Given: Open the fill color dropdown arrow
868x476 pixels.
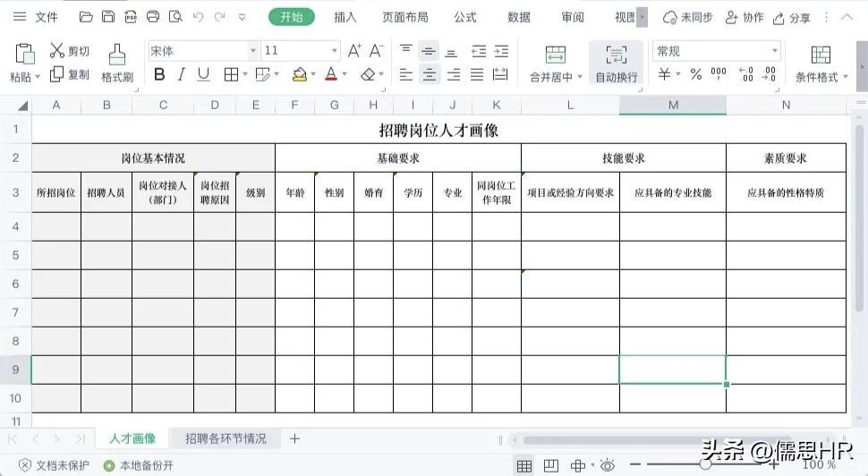Looking at the screenshot, I should pos(313,74).
